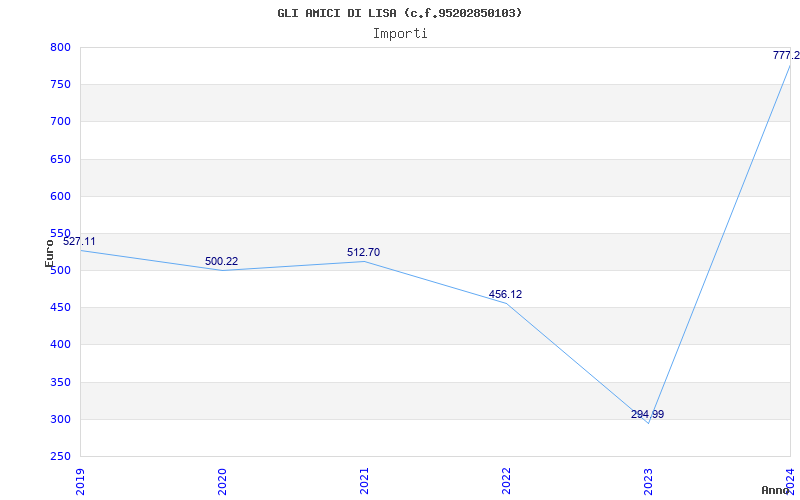Select the 400 y-axis tick label
The image size is (800, 500).
click(x=60, y=344)
